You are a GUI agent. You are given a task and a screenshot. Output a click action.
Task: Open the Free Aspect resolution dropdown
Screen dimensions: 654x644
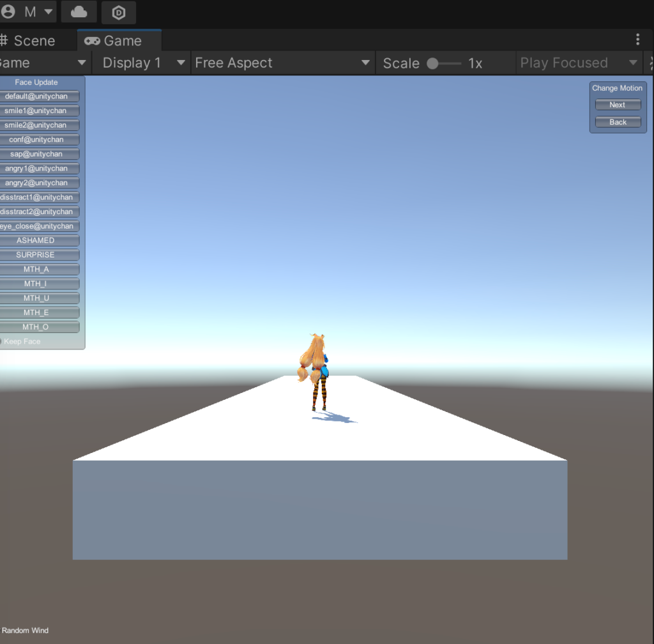pos(283,63)
